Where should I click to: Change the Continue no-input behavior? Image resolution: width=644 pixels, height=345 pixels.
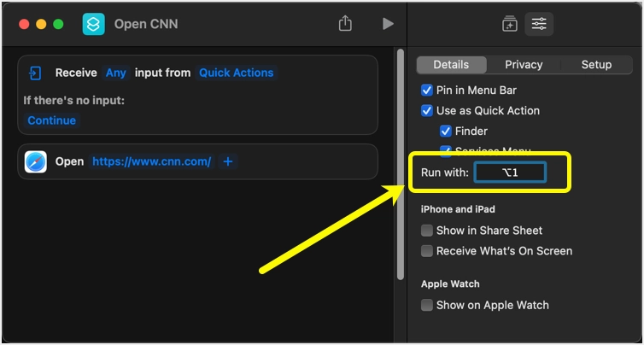52,120
